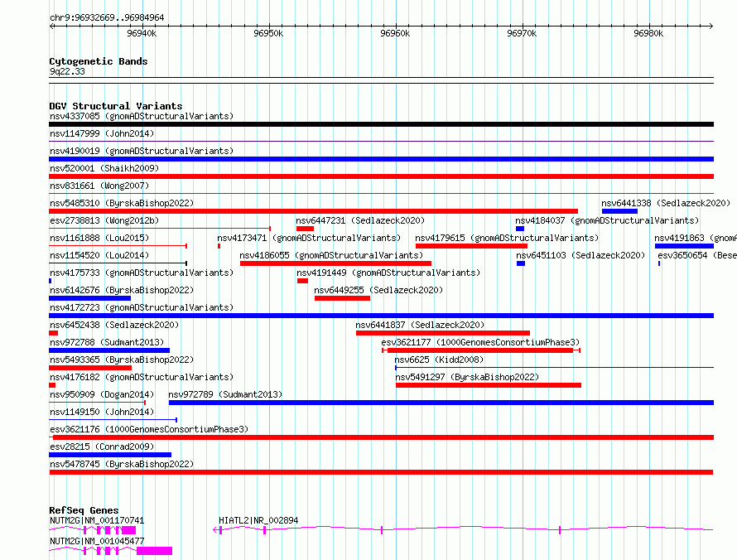737x560 pixels.
Task: Click the 9q22.33 cytogenetic band label
Action: coord(67,71)
